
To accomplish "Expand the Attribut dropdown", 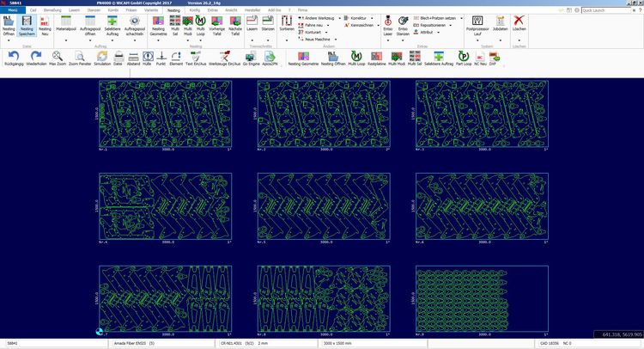I will (440, 32).
